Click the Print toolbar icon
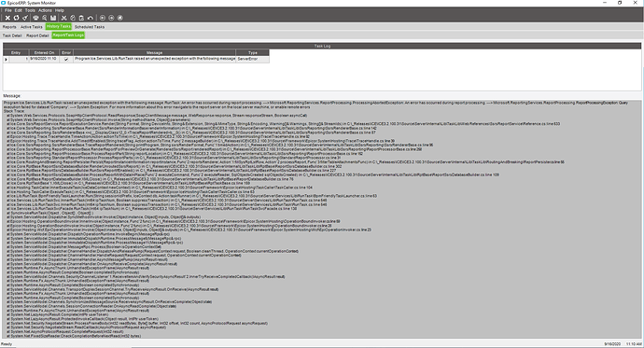 pyautogui.click(x=35, y=18)
